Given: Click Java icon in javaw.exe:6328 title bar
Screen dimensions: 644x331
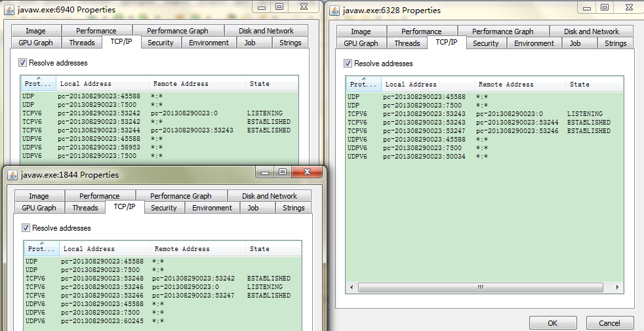Looking at the screenshot, I should coord(334,10).
